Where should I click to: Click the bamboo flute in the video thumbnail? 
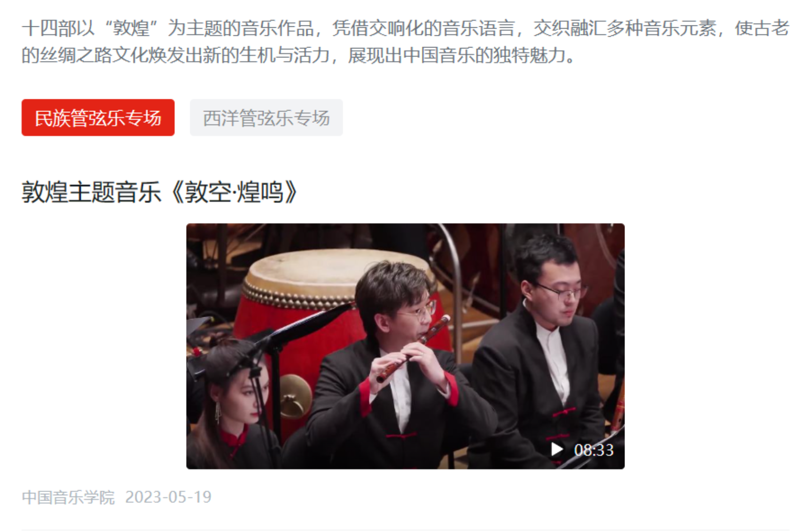414,348
